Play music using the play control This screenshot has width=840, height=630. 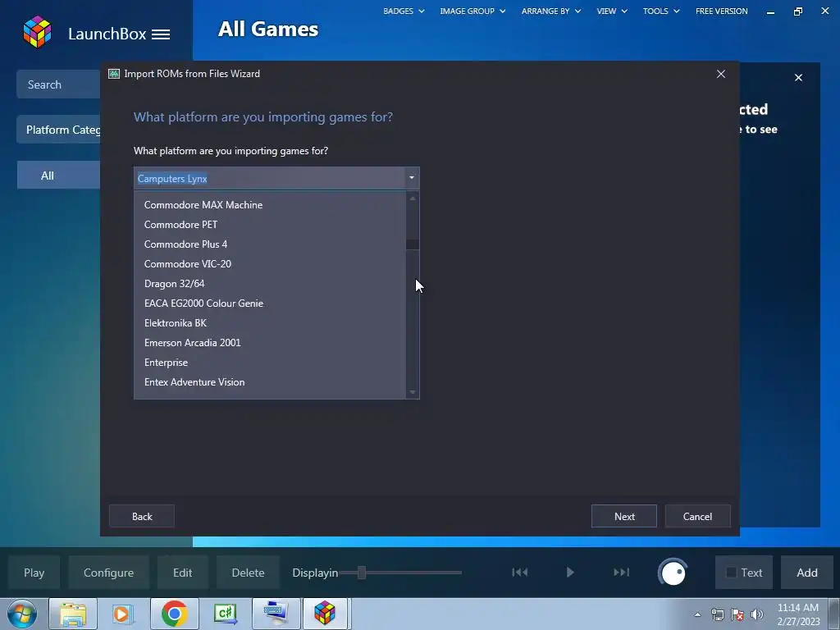tap(570, 572)
